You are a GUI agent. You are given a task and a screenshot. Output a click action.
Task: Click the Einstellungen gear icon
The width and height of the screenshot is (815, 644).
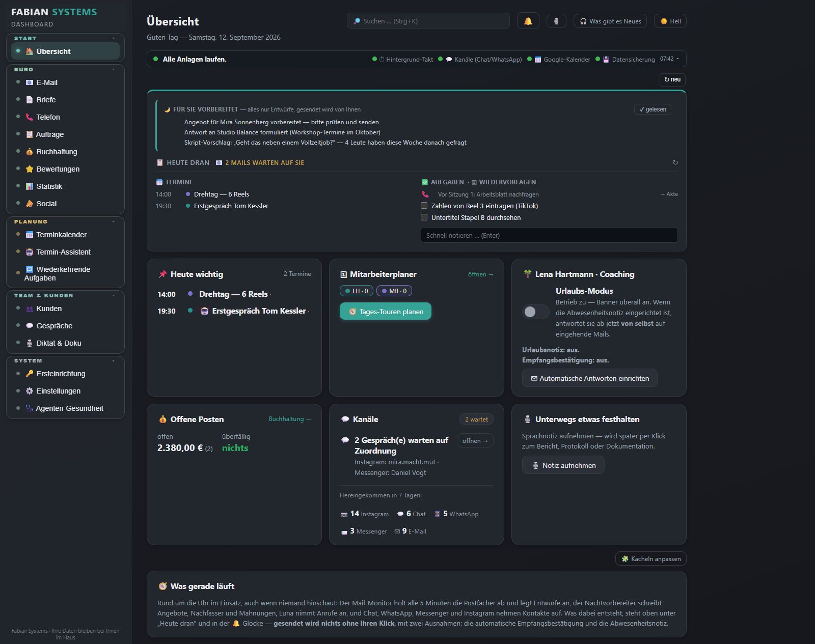click(30, 391)
